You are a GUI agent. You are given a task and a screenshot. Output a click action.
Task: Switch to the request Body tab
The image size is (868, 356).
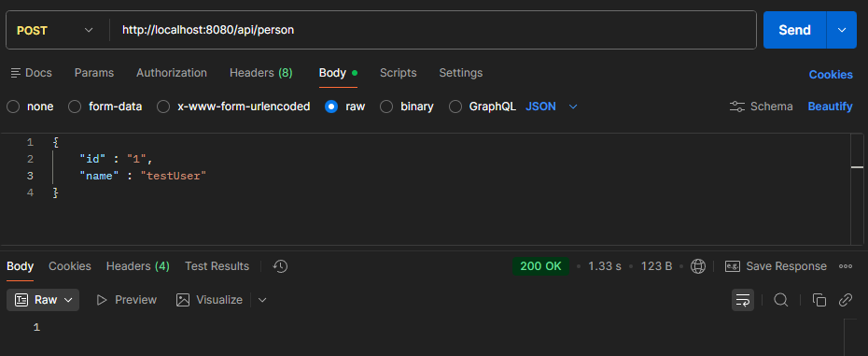click(x=338, y=73)
